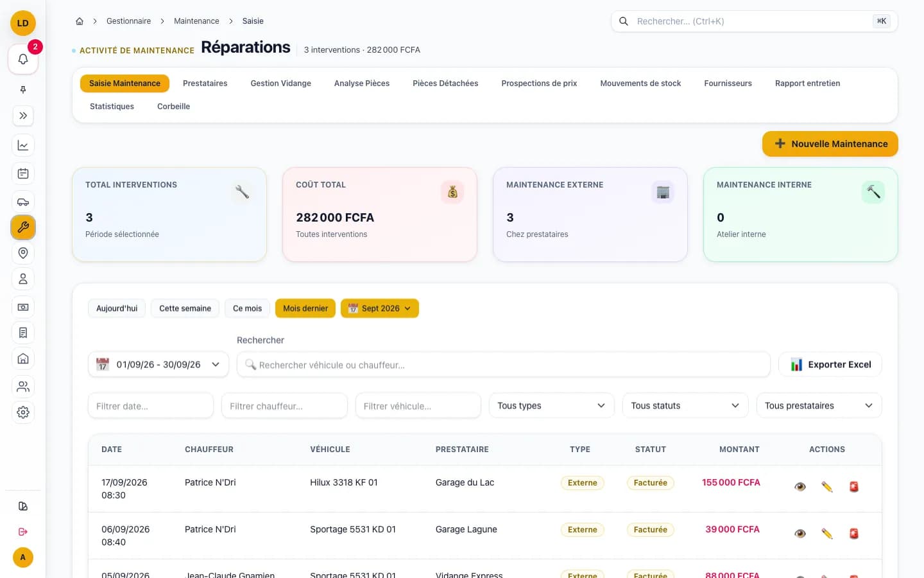Switch to the Prestataires tab
The height and width of the screenshot is (578, 924).
205,83
